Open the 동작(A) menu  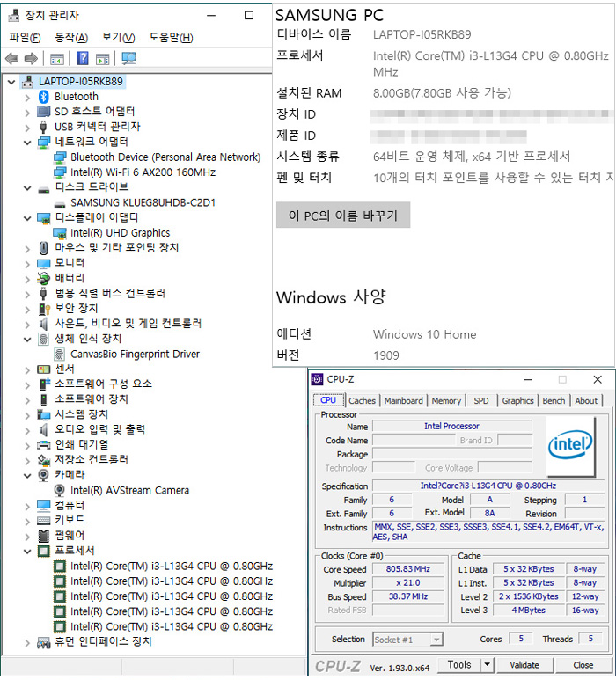71,38
